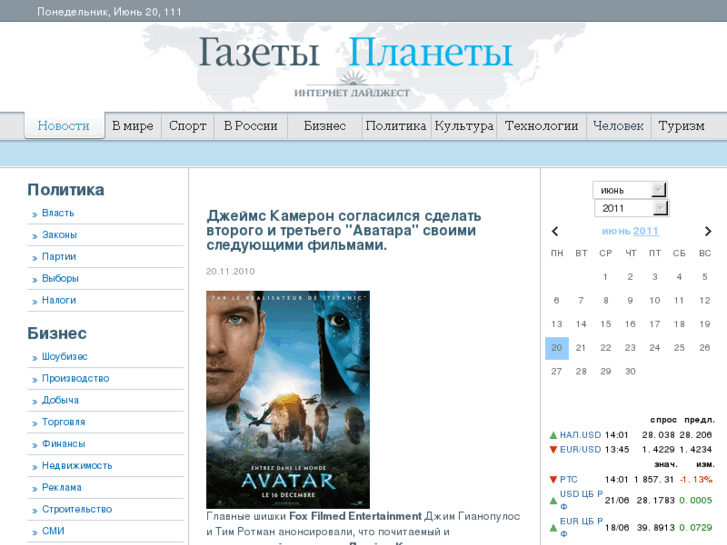The image size is (727, 545).
Task: Switch to the Новости tab
Action: (64, 126)
